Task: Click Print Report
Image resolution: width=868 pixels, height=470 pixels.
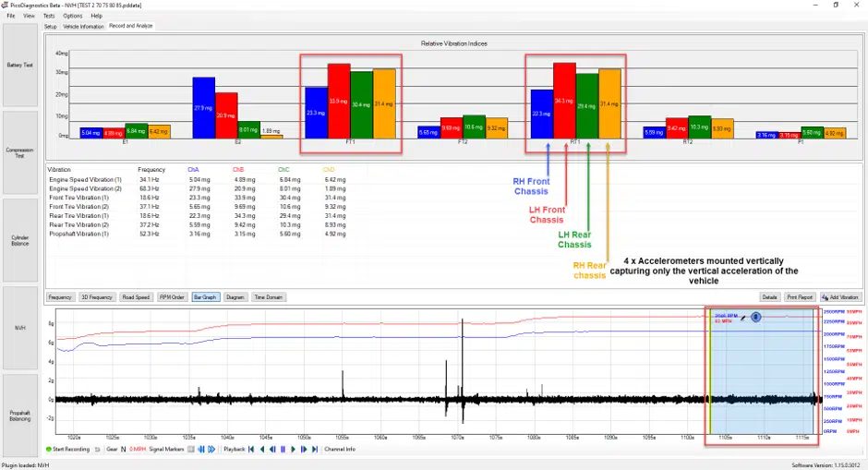Action: pos(800,297)
